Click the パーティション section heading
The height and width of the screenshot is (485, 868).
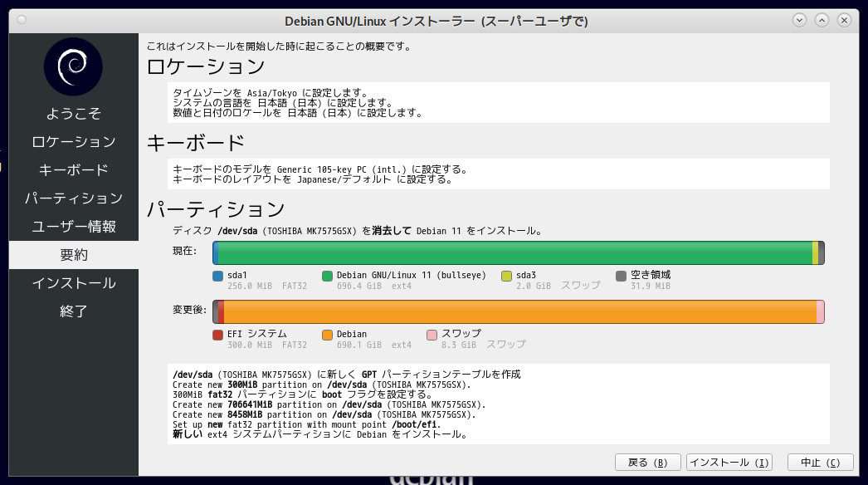[216, 209]
